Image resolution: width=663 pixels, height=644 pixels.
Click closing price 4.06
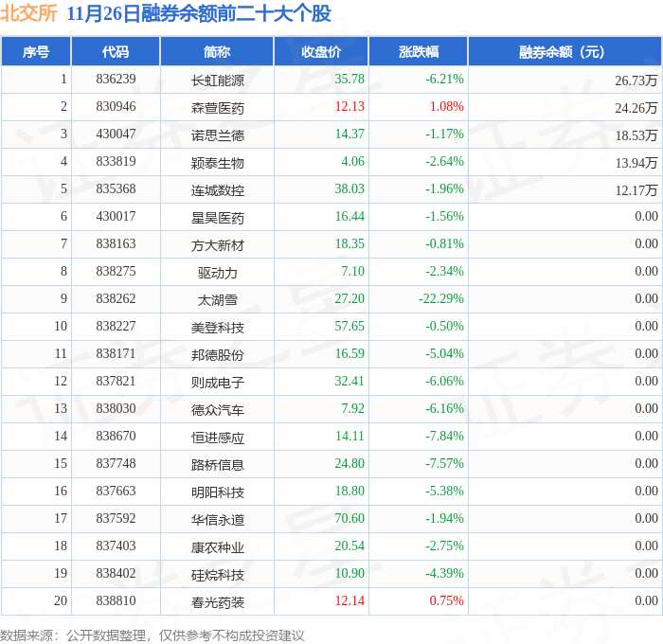tap(352, 162)
